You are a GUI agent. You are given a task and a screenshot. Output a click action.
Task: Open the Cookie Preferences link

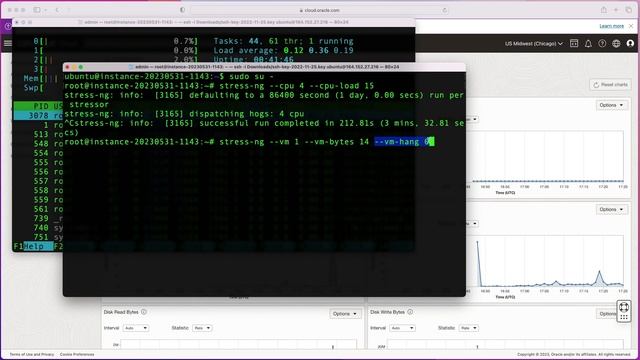[x=77, y=354]
